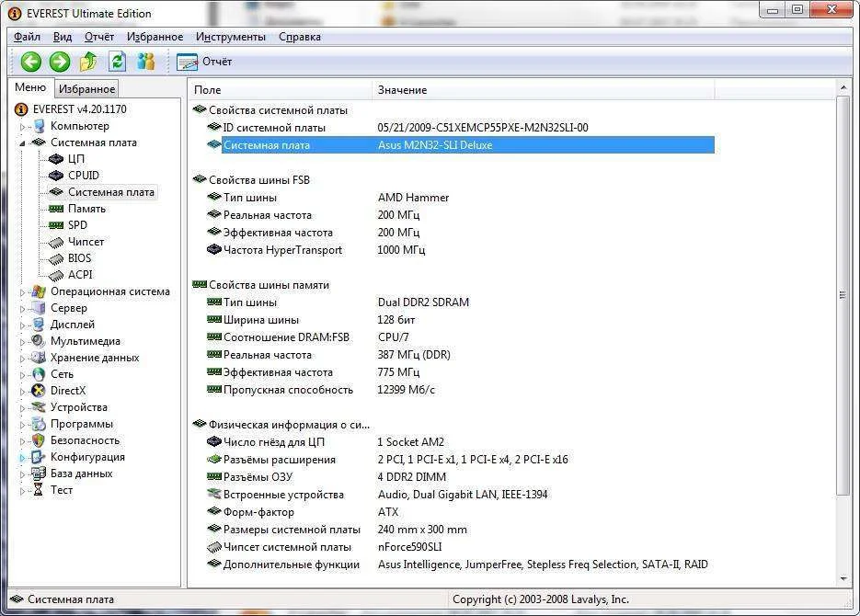Screen dimensions: 860x616
Task: Go forward with the green right arrow
Action: [x=60, y=62]
